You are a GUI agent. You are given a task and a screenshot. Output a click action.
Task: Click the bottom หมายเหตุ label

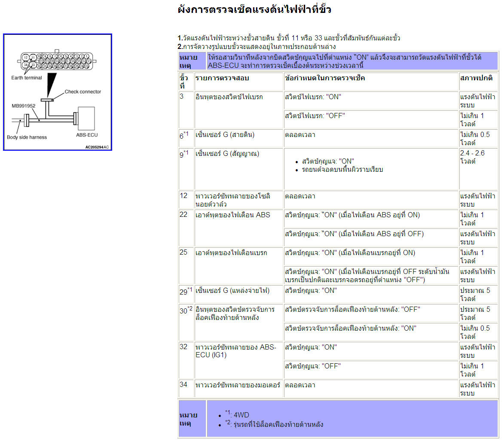tap(192, 419)
